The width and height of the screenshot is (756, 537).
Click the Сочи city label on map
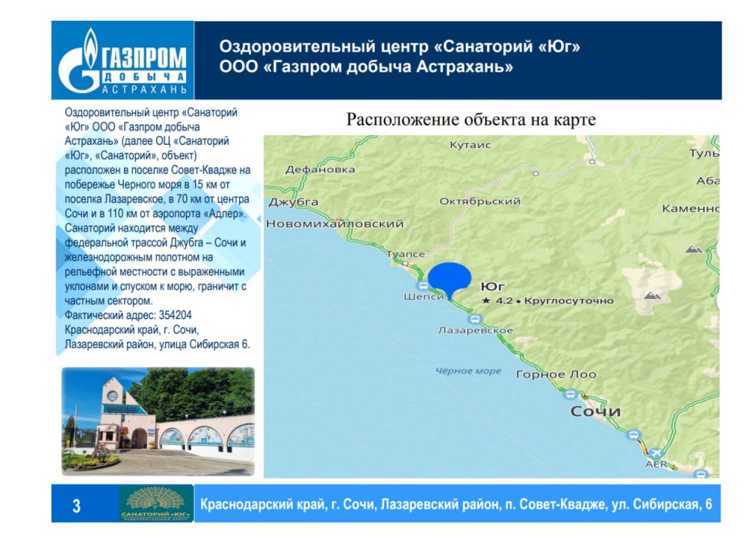[x=595, y=411]
